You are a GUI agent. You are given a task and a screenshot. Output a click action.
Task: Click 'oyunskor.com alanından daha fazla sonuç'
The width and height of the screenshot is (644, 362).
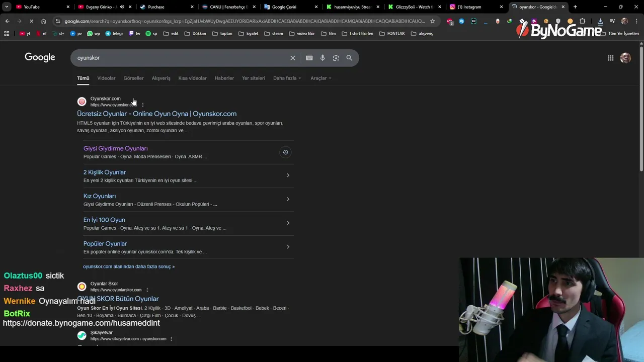pyautogui.click(x=129, y=266)
